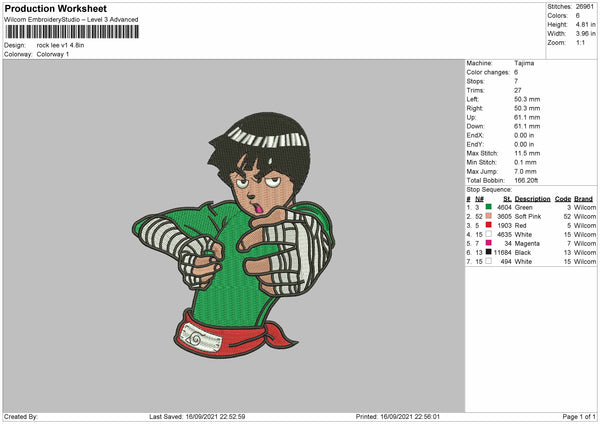Click the 'Printed: 16/09/2021 22:56:01' footer text
This screenshot has width=600, height=424.
pos(398,417)
